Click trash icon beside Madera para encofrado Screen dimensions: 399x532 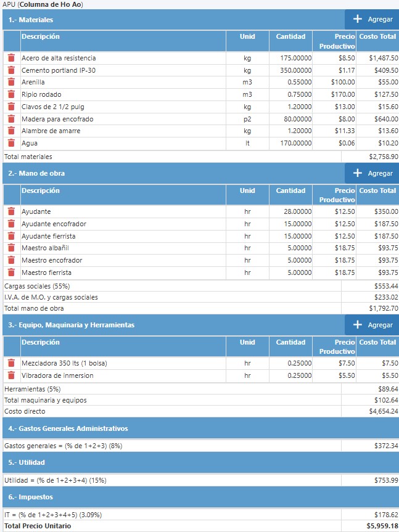pyautogui.click(x=11, y=119)
